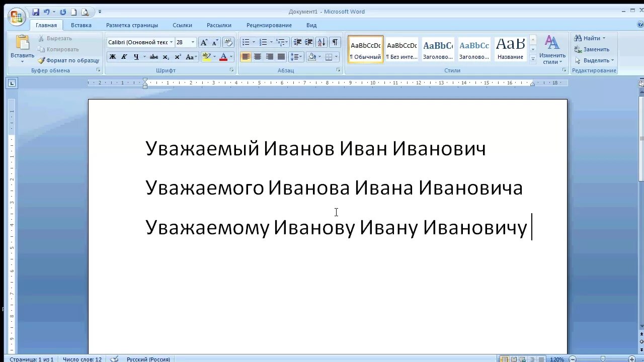This screenshot has width=644, height=362.
Task: Adjust the zoom slider in status bar
Action: click(x=603, y=359)
